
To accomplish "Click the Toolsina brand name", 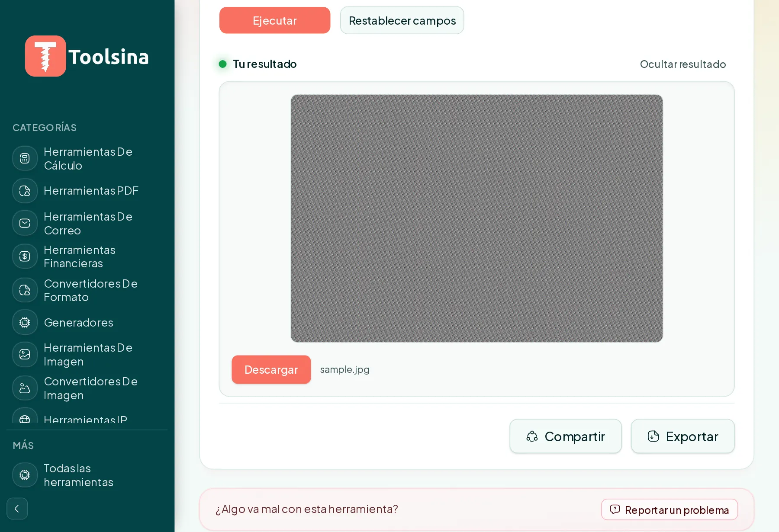I will [x=109, y=57].
